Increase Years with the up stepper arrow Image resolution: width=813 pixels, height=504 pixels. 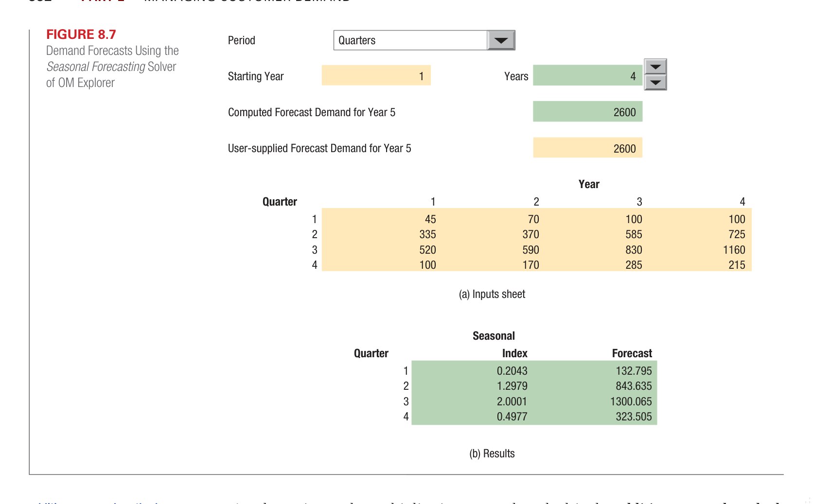[655, 67]
